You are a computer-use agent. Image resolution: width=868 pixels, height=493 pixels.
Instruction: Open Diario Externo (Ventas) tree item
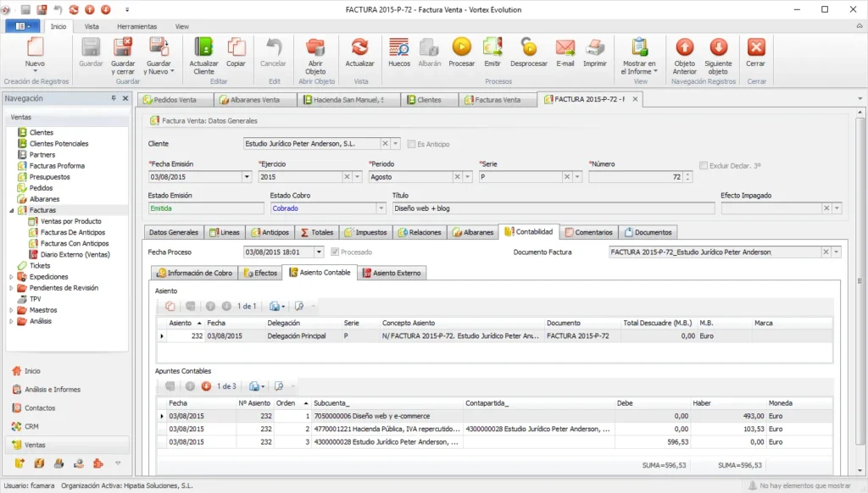(75, 254)
